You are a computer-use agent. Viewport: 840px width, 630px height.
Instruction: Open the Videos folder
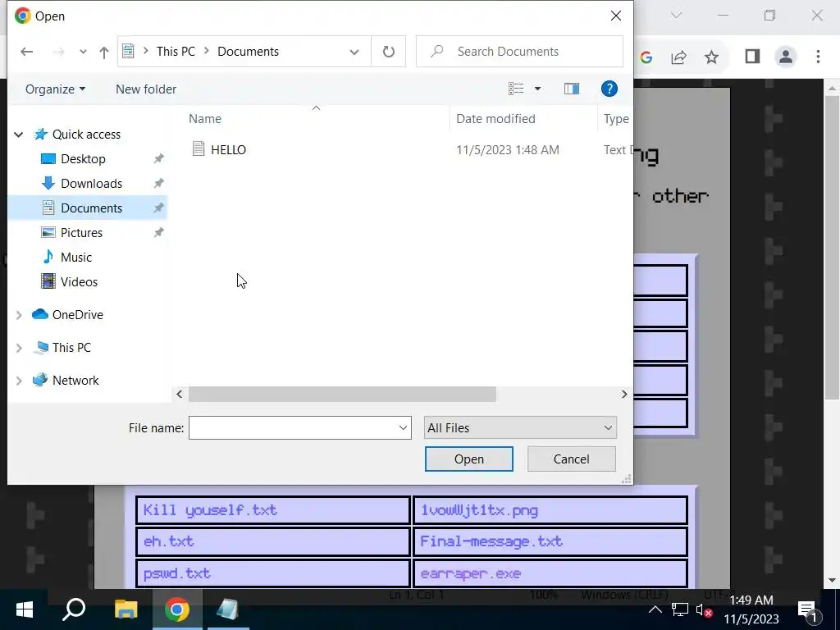[x=79, y=282]
